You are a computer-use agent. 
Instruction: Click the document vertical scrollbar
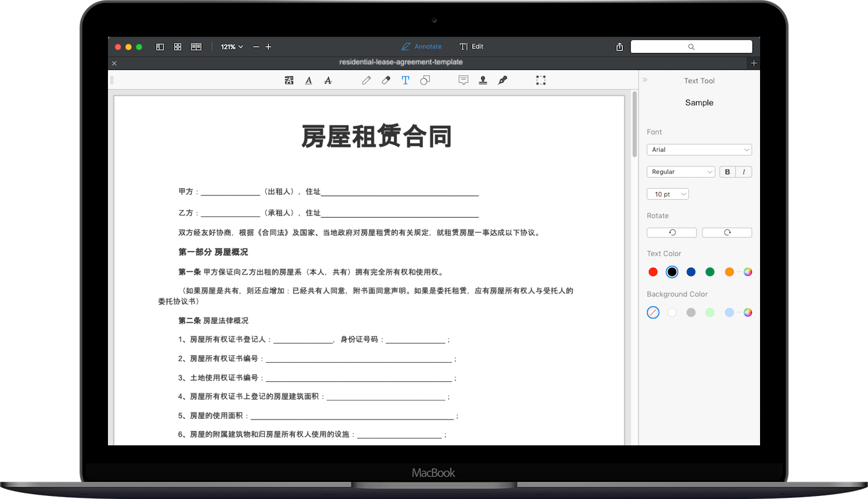[x=635, y=124]
